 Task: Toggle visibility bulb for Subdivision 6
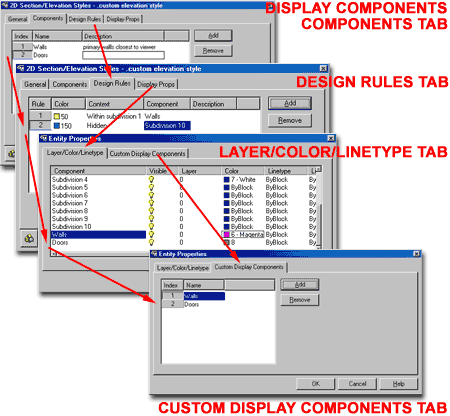point(151,195)
